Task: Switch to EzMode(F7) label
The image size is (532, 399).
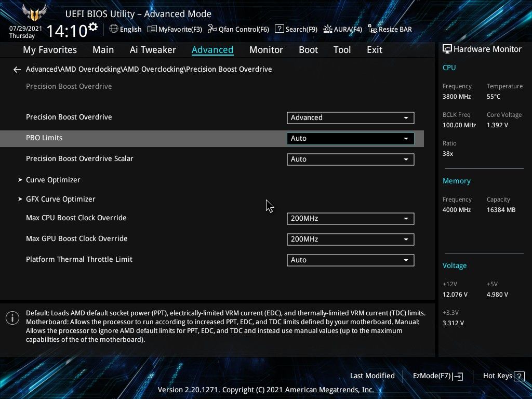Action: tap(432, 376)
